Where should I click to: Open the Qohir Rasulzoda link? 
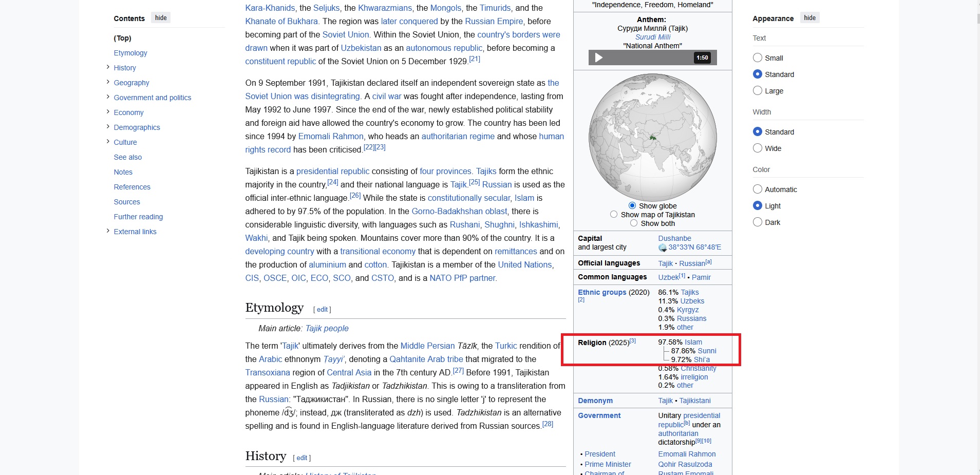pos(685,464)
